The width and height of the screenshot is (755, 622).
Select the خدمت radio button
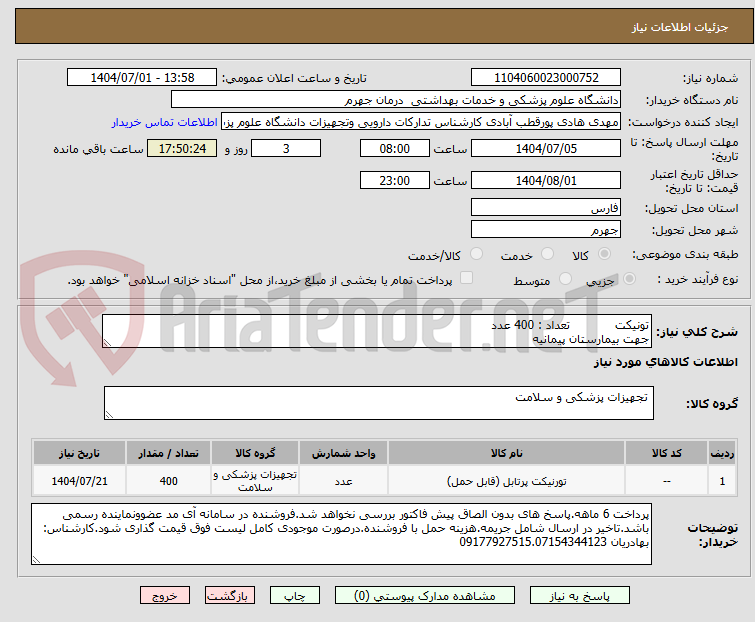click(x=547, y=254)
